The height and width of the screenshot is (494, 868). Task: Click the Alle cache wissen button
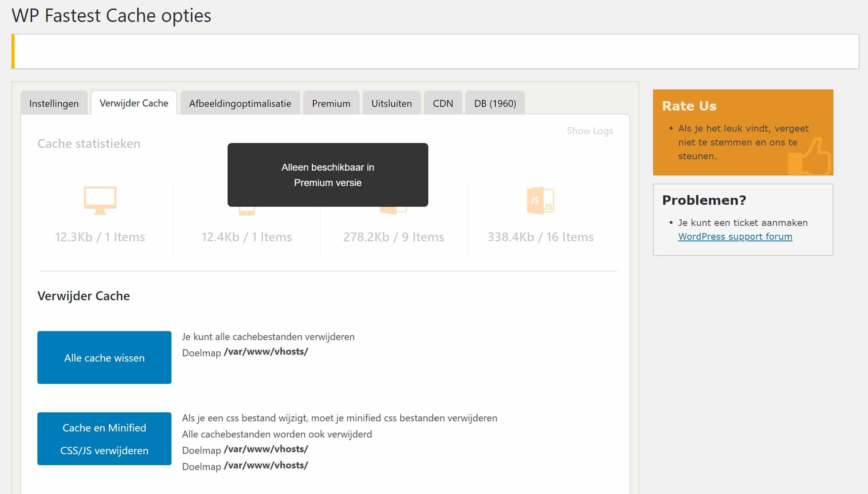coord(104,357)
